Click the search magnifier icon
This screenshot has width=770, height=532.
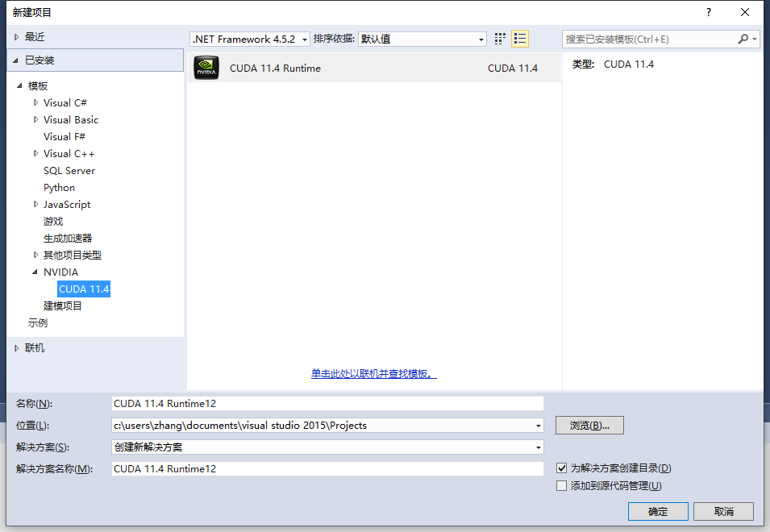click(743, 38)
